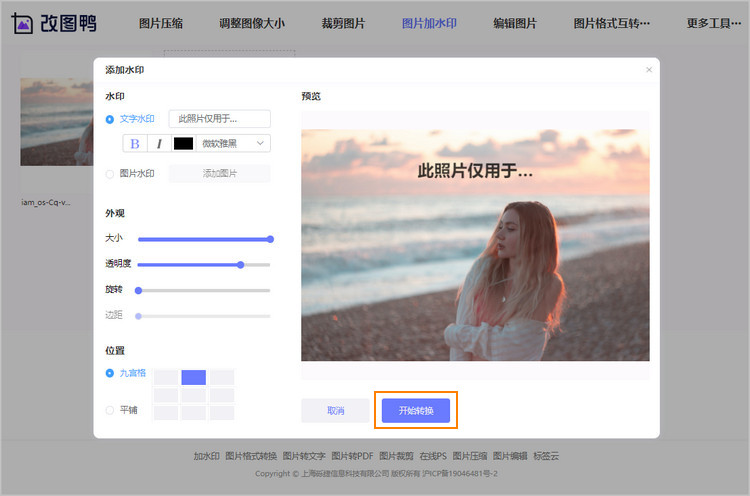Screen dimensions: 750x496
Task: Select the middle-left grid position cell
Action: pos(166,395)
